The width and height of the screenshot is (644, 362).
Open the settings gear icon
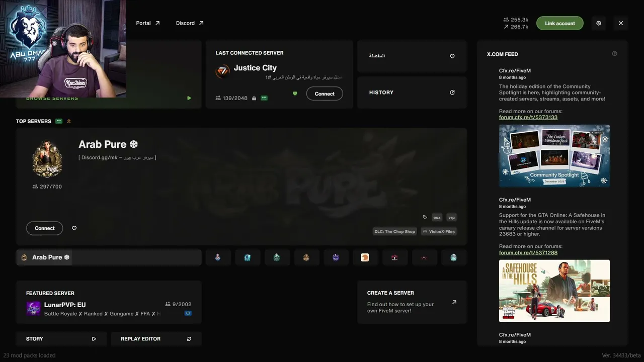(599, 23)
